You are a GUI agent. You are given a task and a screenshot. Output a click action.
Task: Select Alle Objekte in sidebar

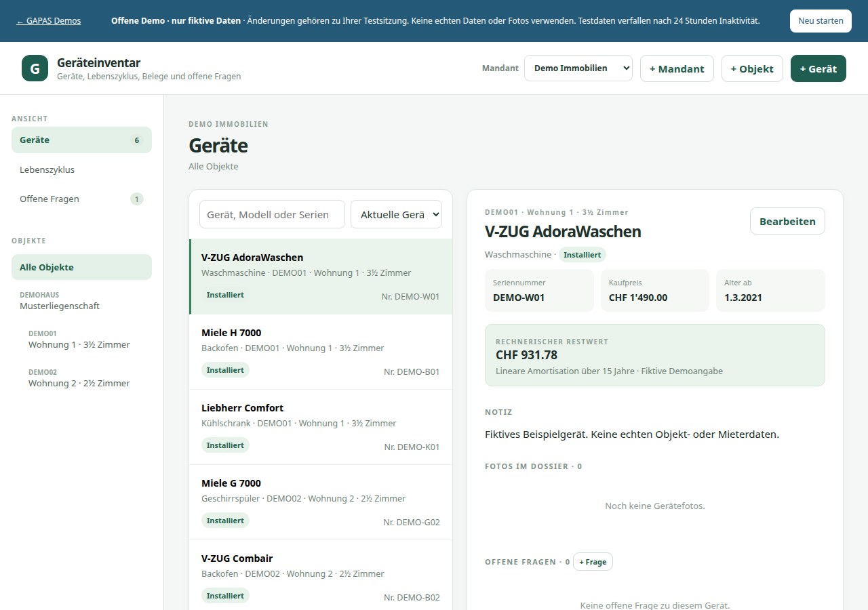pyautogui.click(x=81, y=267)
